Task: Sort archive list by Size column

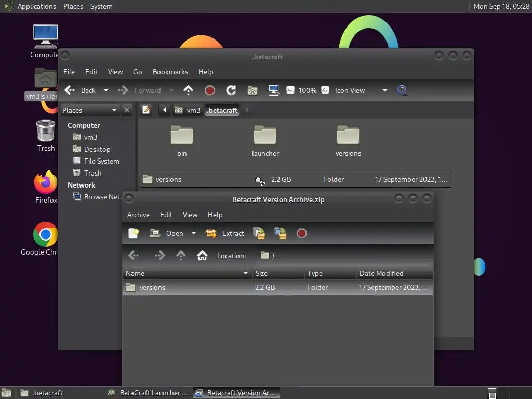Action: click(x=278, y=273)
